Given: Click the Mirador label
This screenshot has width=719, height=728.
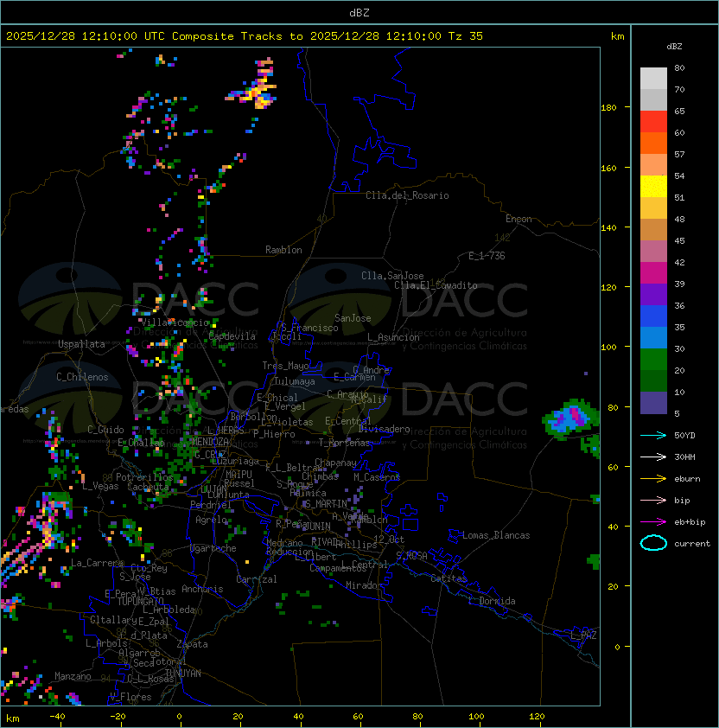Looking at the screenshot, I should [x=365, y=585].
